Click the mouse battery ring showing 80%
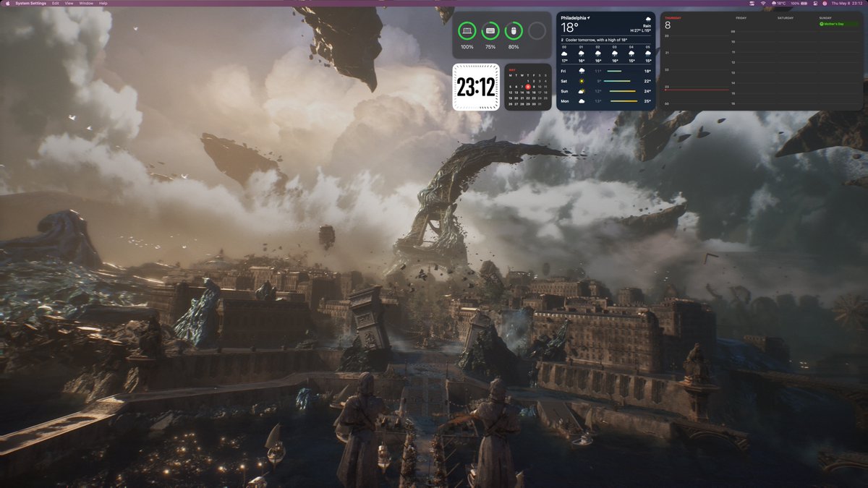Image resolution: width=868 pixels, height=488 pixels. tap(514, 30)
